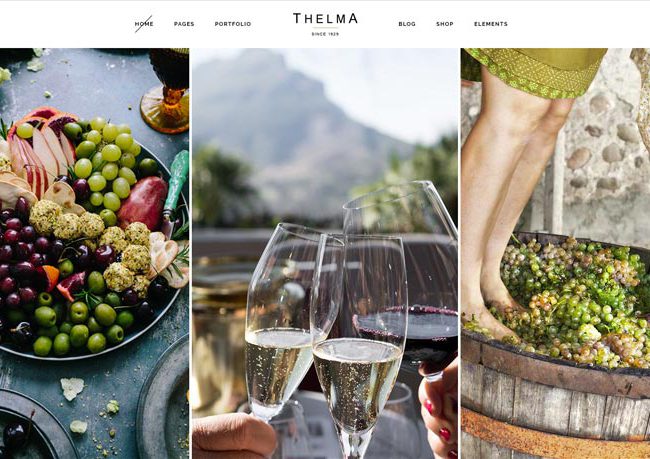Viewport: 650px width, 459px height.
Task: Click the Thelma logo text
Action: pyautogui.click(x=325, y=19)
